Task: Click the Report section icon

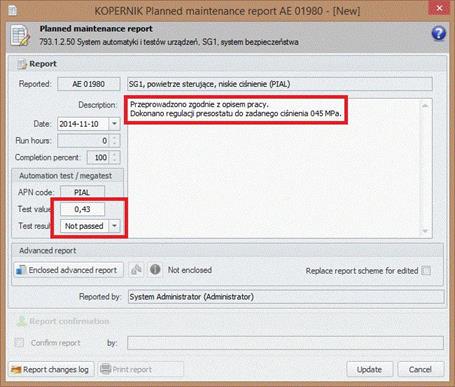Action: click(x=22, y=64)
